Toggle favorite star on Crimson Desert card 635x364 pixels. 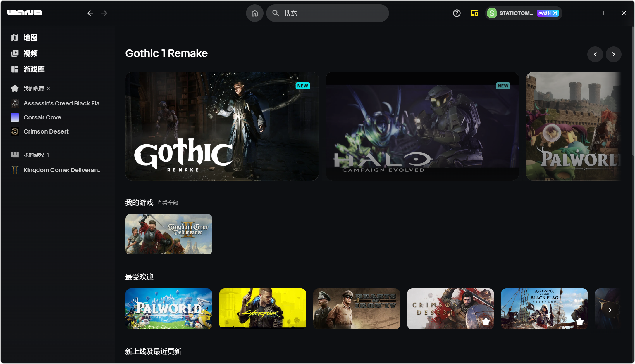(486, 322)
